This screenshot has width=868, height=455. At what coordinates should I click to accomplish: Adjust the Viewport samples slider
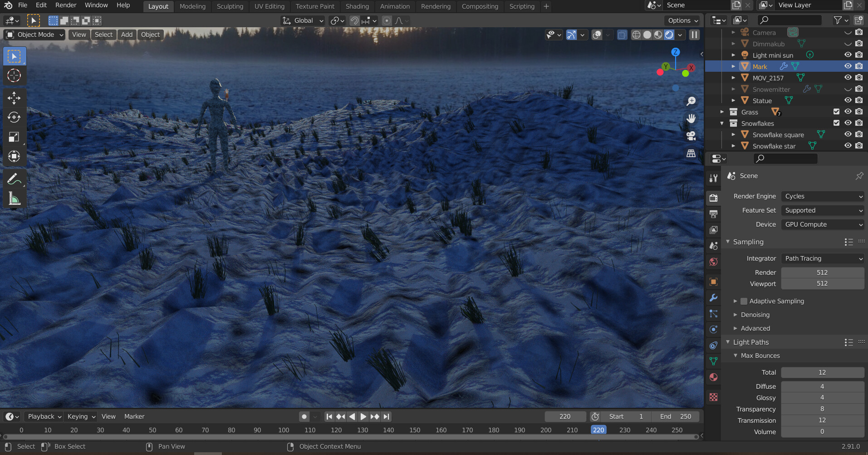coord(823,283)
